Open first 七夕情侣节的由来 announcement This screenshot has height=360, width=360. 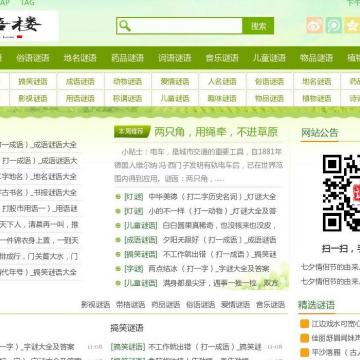click(330, 267)
